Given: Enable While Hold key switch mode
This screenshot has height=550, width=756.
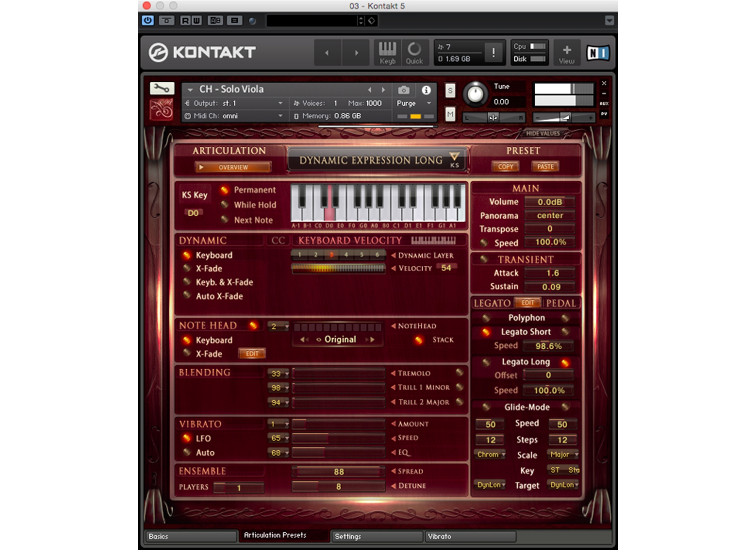Looking at the screenshot, I should tap(225, 205).
